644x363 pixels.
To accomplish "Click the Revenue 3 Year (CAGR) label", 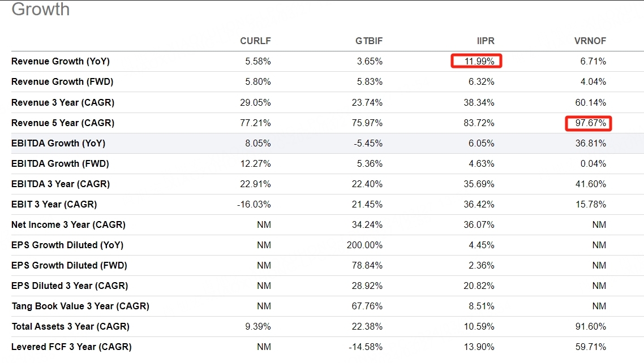I will coord(63,102).
